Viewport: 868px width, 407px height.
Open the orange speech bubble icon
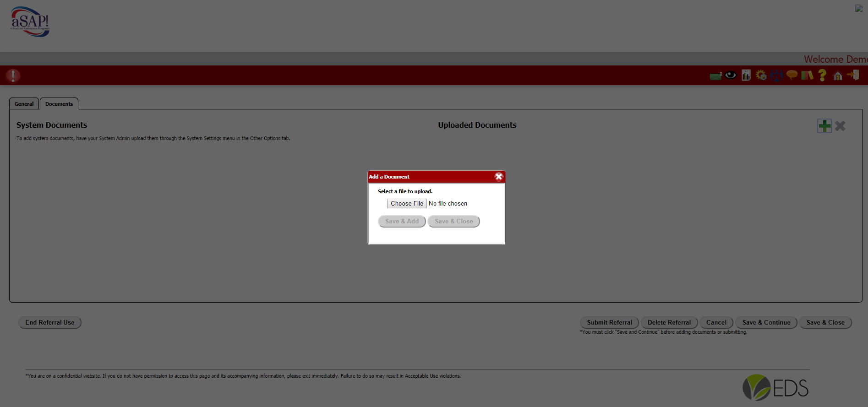click(792, 75)
